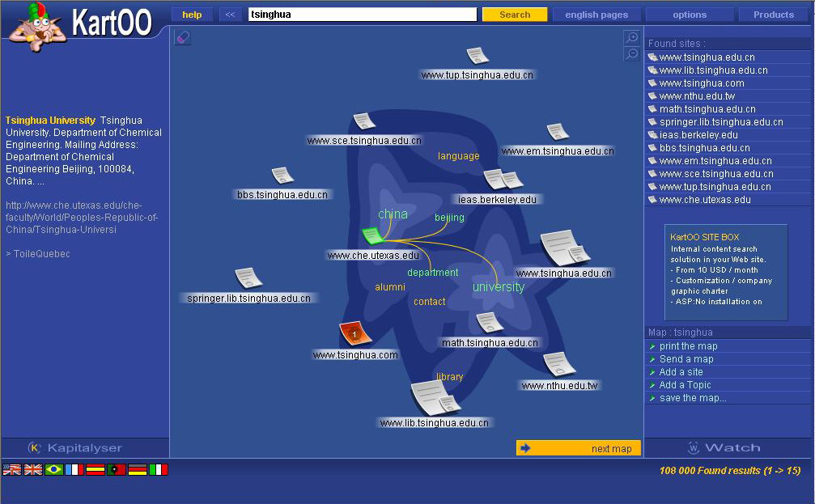The image size is (815, 504).
Task: Zoom in with the magnifier plus icon
Action: [631, 37]
